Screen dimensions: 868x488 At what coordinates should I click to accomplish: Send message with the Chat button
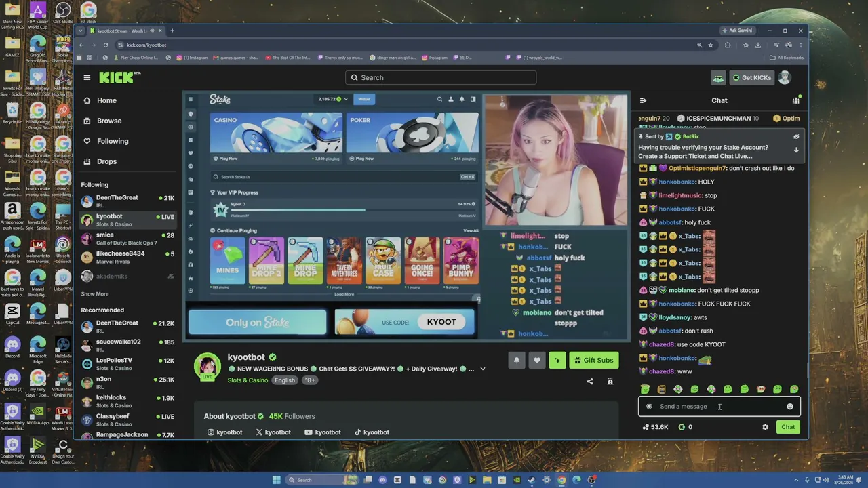point(788,427)
